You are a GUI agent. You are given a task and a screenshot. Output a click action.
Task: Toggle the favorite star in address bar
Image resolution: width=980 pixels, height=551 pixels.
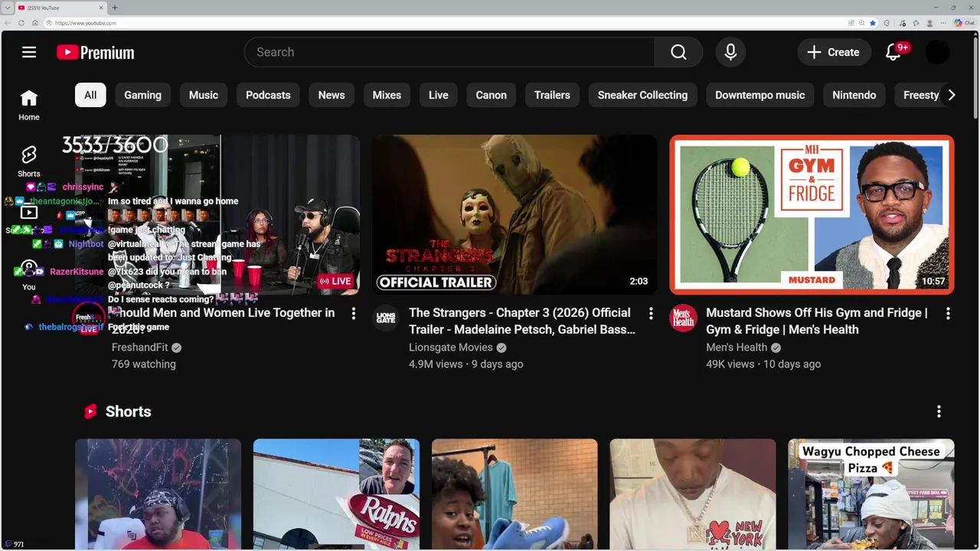click(x=873, y=23)
